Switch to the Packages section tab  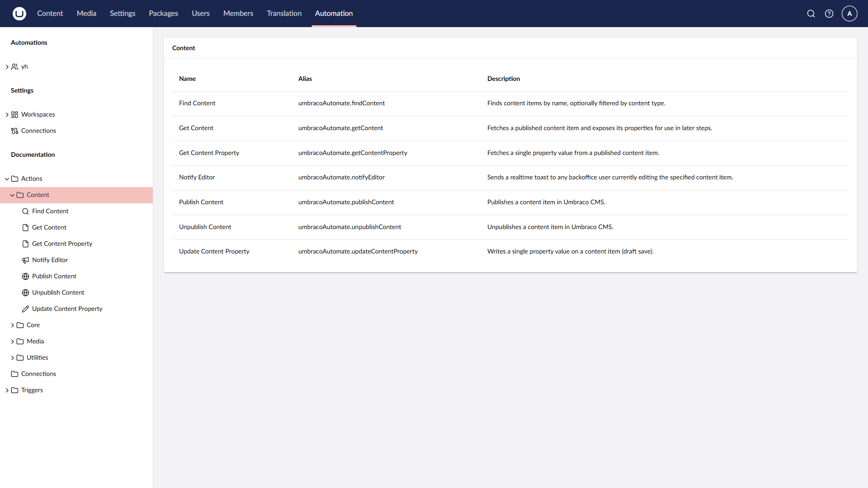tap(163, 14)
